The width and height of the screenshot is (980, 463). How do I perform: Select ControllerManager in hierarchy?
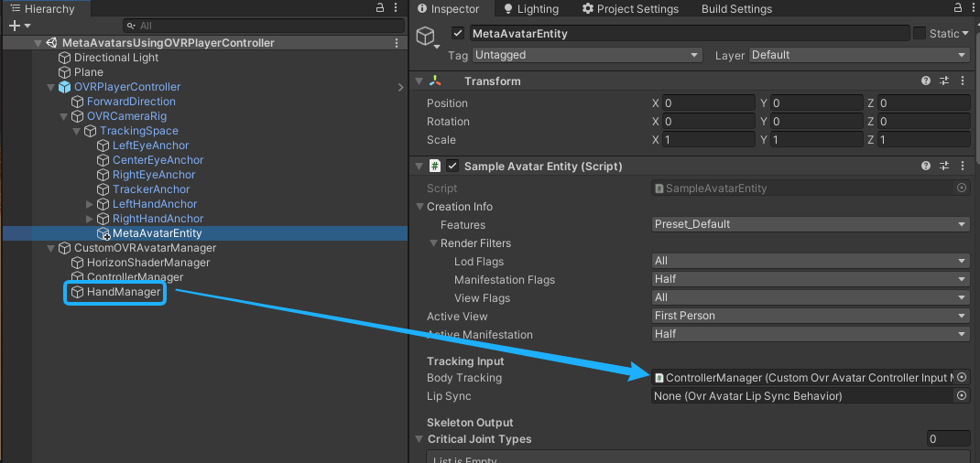click(135, 277)
